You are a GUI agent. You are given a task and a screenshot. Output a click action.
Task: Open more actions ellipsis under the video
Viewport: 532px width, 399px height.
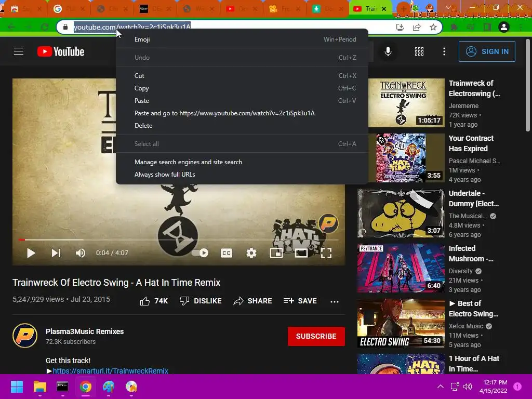click(x=335, y=302)
